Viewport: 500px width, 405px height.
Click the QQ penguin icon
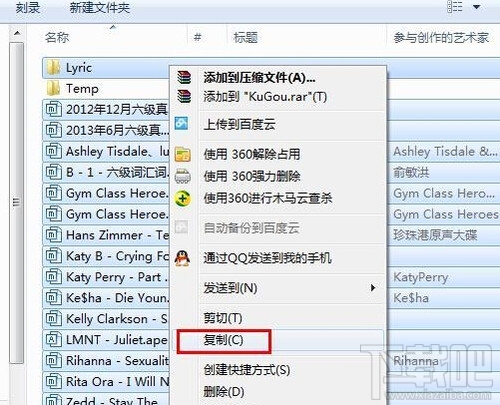coord(182,258)
